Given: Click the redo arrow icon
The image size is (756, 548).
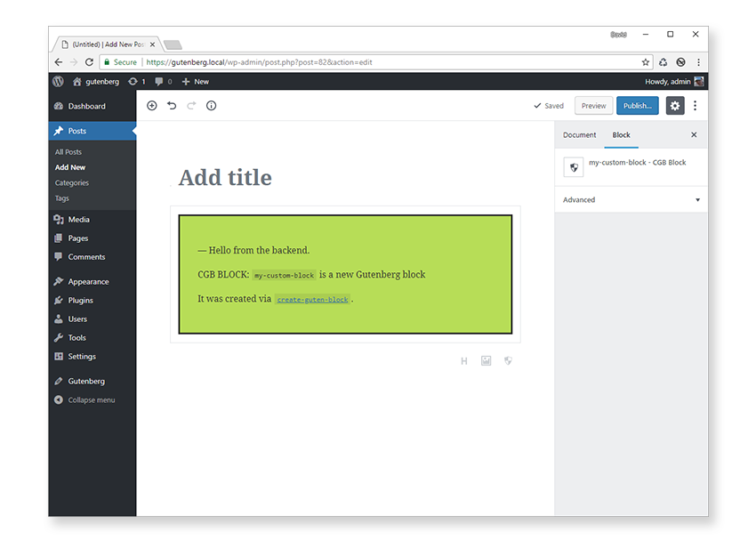Looking at the screenshot, I should pyautogui.click(x=191, y=106).
